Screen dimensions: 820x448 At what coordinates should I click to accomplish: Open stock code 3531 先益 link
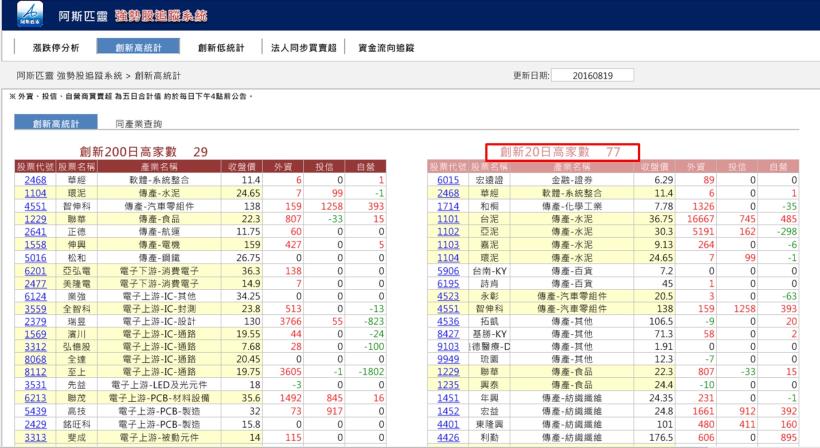click(x=35, y=385)
